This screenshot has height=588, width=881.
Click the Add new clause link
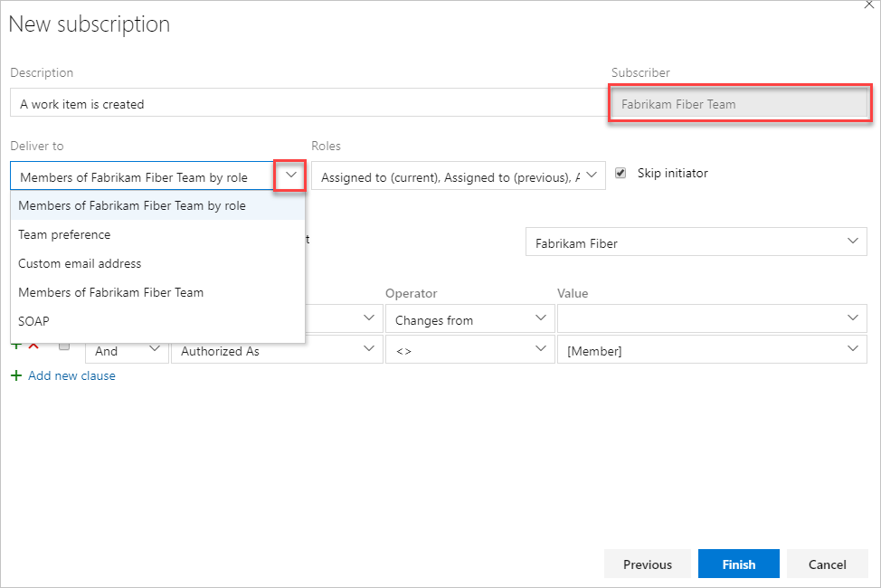pyautogui.click(x=72, y=376)
